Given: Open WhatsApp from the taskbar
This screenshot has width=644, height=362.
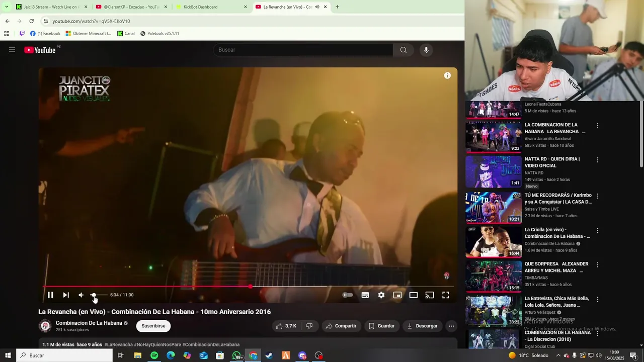Looking at the screenshot, I should pos(236,355).
